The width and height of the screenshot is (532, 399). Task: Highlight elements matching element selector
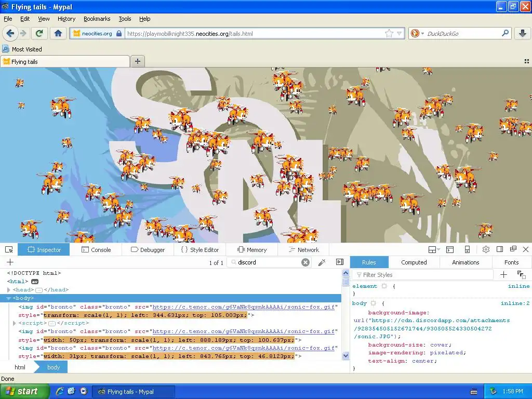pyautogui.click(x=384, y=286)
